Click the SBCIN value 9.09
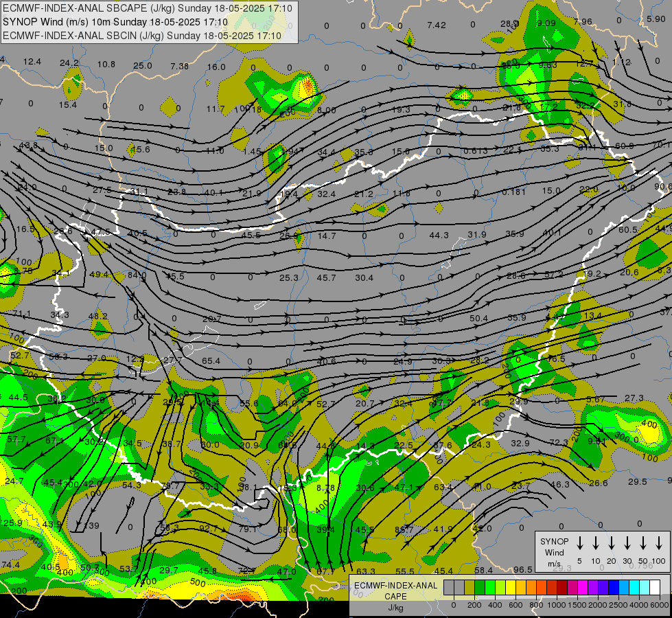 point(546,23)
